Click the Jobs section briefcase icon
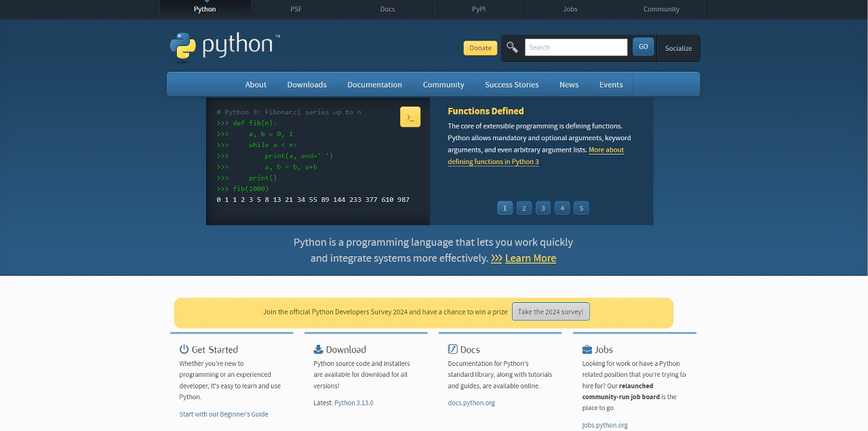The image size is (868, 431). (x=587, y=350)
